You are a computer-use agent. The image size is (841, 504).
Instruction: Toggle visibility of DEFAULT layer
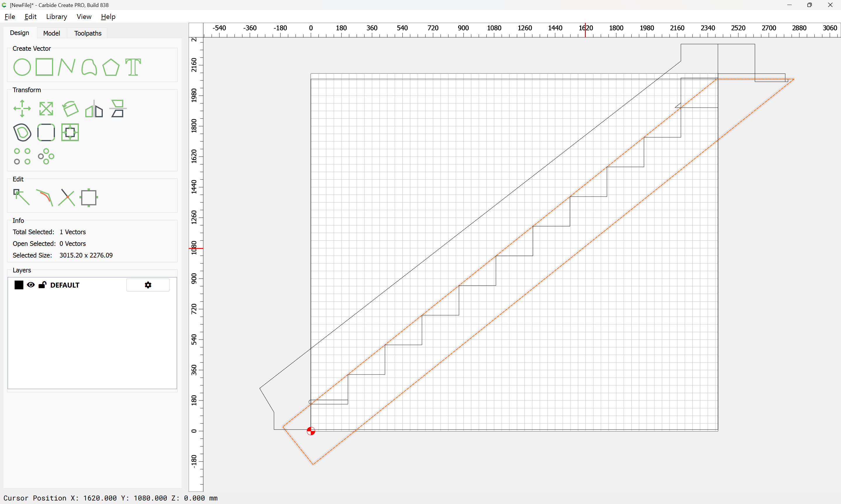coord(31,285)
